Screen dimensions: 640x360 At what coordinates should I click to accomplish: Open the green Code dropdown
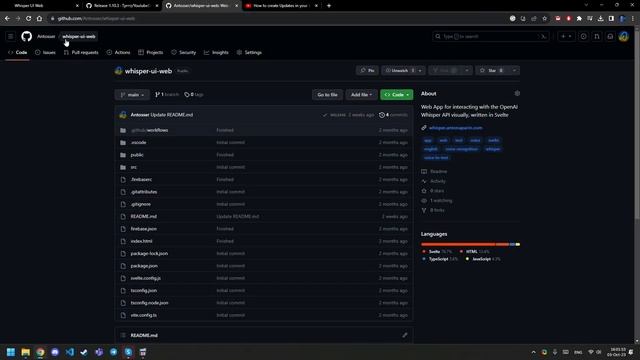[x=396, y=95]
